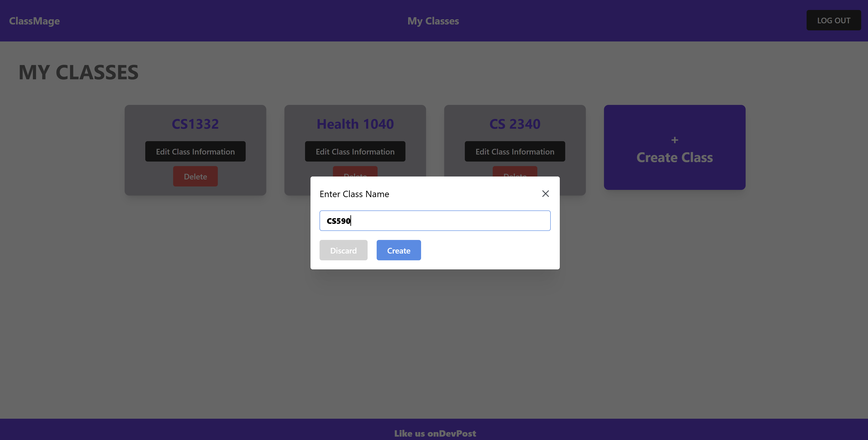Click the Create button in dialog
This screenshot has height=440, width=868.
398,250
